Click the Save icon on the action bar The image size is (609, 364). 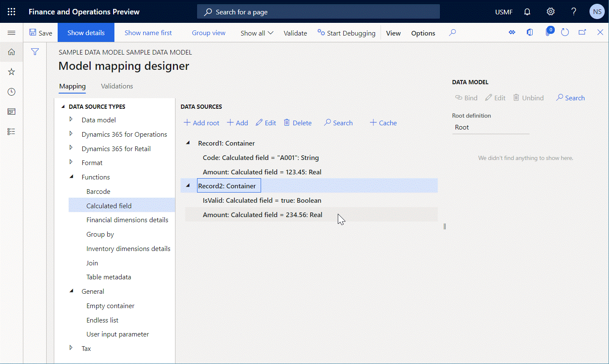(40, 32)
